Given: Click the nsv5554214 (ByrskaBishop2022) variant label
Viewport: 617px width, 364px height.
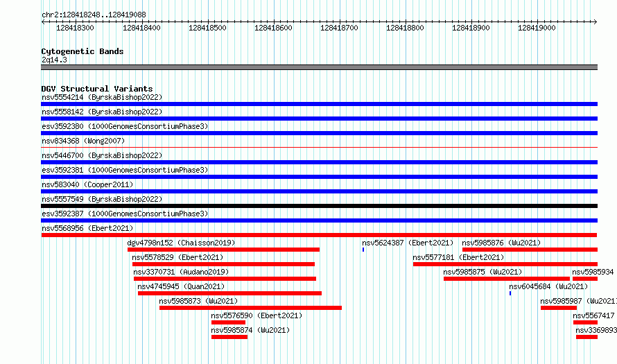Looking at the screenshot, I should click(102, 97).
